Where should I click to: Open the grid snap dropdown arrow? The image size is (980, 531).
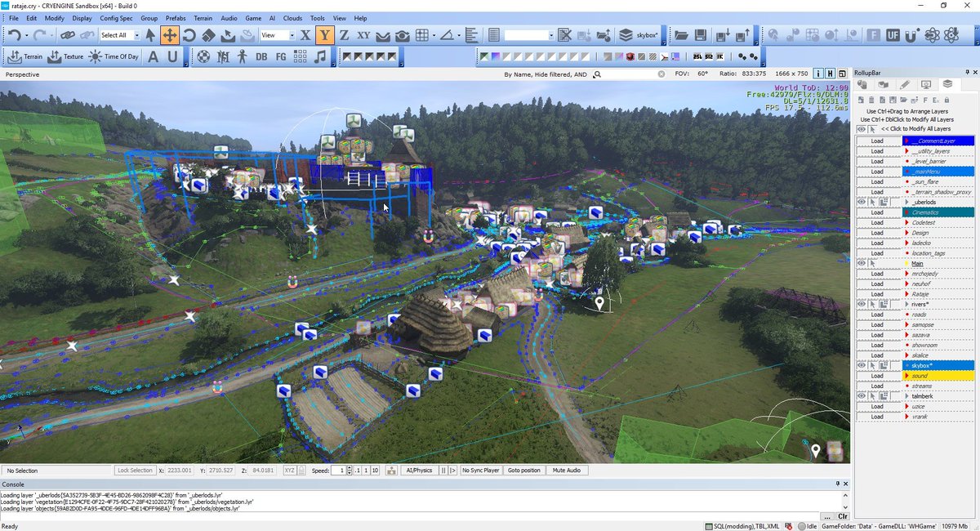pyautogui.click(x=434, y=35)
